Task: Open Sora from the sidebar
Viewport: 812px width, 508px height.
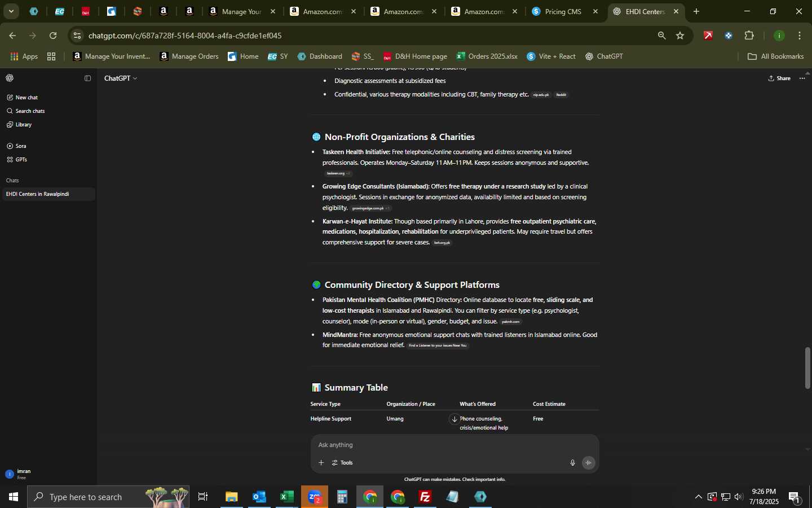Action: pyautogui.click(x=21, y=146)
